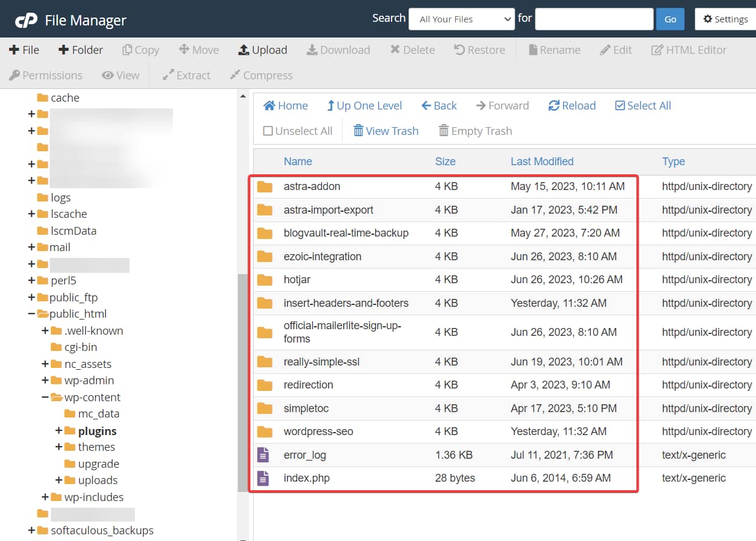
Task: Click Unselect All to clear selection
Action: click(297, 131)
